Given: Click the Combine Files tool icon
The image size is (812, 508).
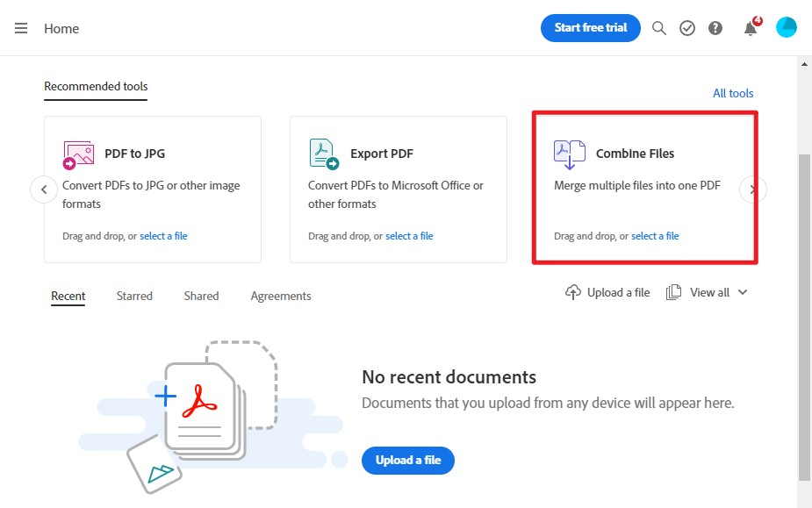Looking at the screenshot, I should click(569, 154).
